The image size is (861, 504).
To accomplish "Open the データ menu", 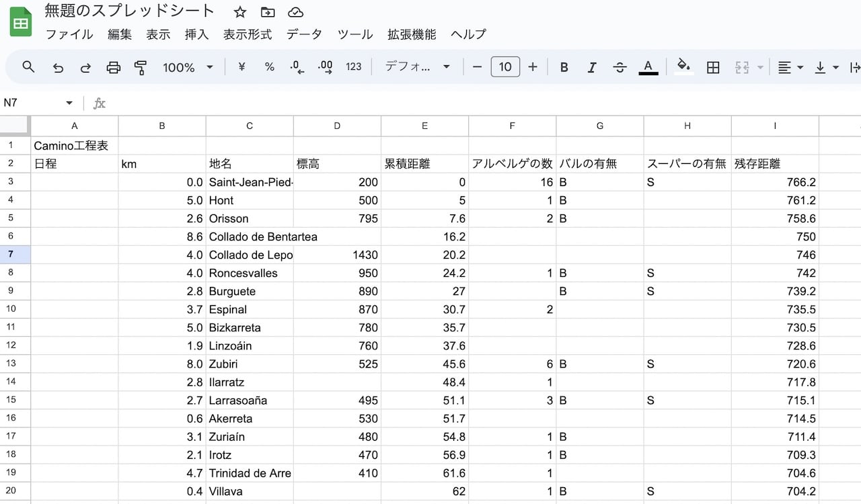I will pos(304,34).
